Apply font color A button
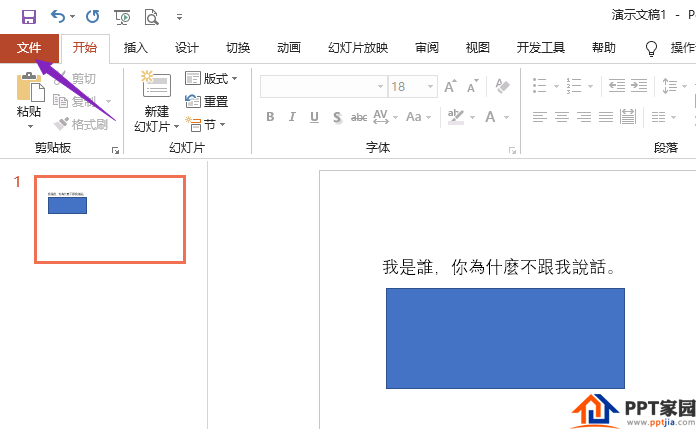Screen dimensions: 696x429 tap(490, 117)
